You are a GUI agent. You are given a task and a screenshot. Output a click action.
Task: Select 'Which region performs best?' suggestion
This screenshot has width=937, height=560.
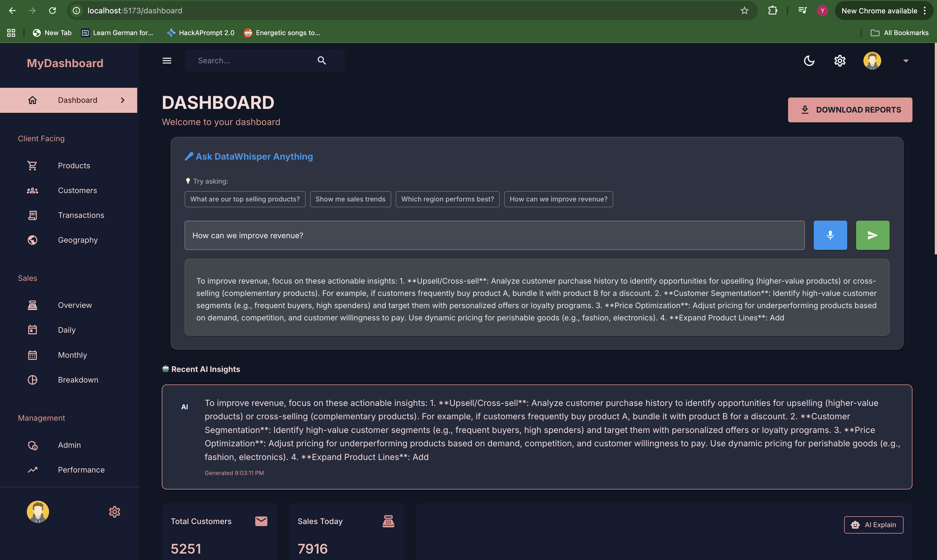point(447,199)
